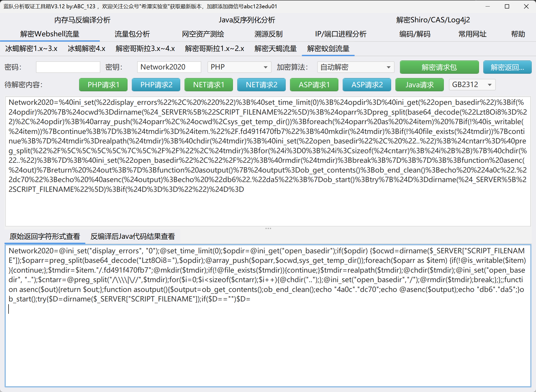This screenshot has width=536, height=392.
Task: Load the PHP请求1 sample
Action: point(103,85)
